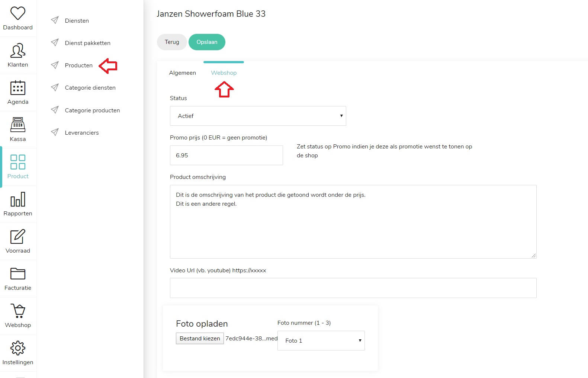Open Categorie producten submenu entry
The image size is (588, 378).
92,110
